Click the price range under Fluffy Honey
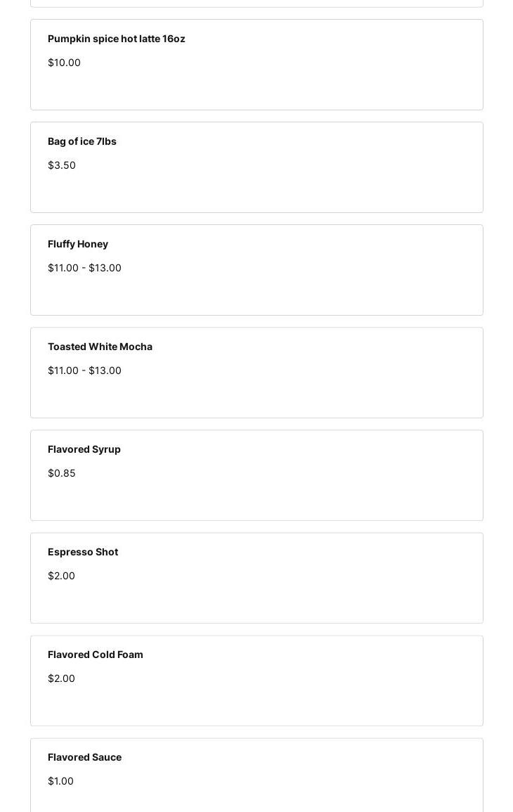Screen dimensions: 513x812 click(84, 268)
